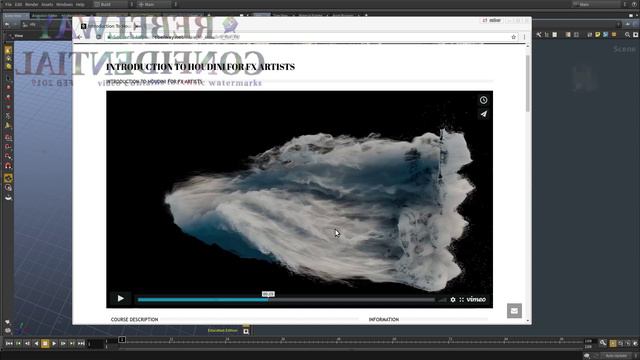The height and width of the screenshot is (360, 640).
Task: Click the Vimeo logo link
Action: (476, 299)
